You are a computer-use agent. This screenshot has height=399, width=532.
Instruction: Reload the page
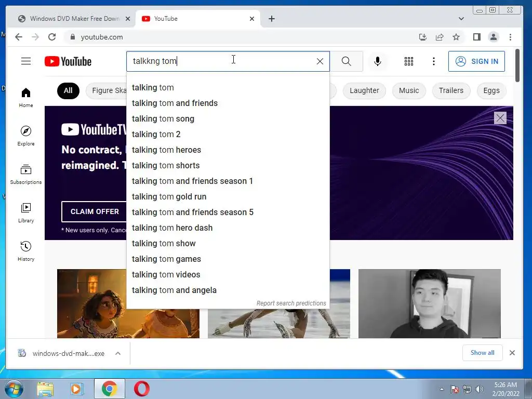click(x=52, y=37)
